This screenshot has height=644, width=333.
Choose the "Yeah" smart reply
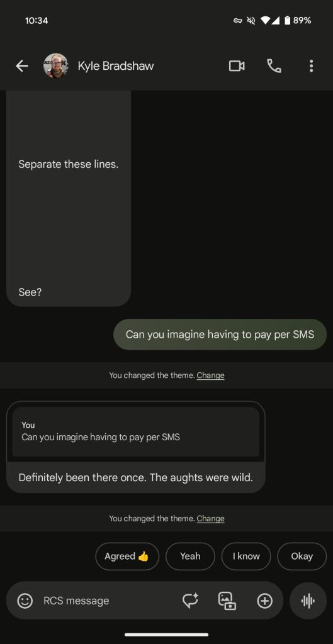click(x=190, y=556)
